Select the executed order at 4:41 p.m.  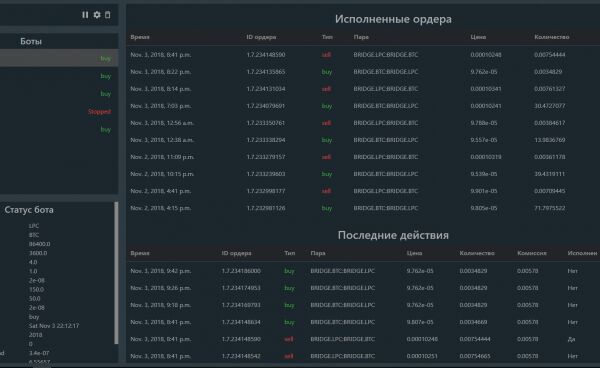coord(363,191)
